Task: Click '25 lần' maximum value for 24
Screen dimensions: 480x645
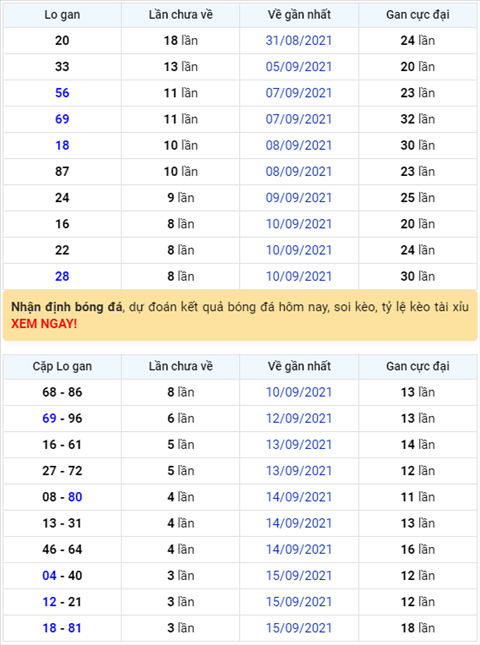Action: pos(417,198)
